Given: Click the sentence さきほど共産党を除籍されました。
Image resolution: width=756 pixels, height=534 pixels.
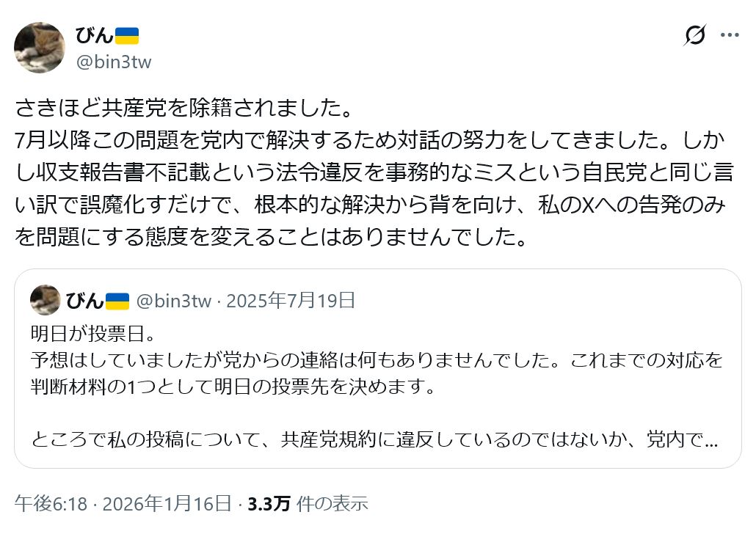Looking at the screenshot, I should pyautogui.click(x=182, y=109).
